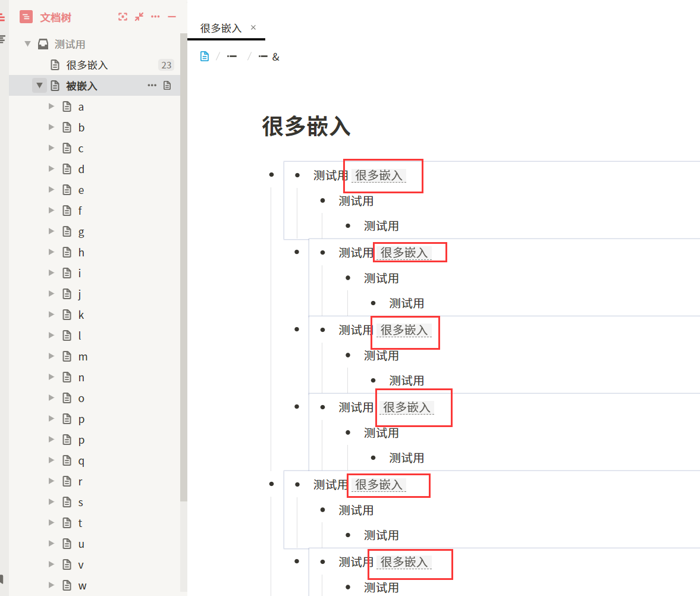This screenshot has height=596, width=700.
Task: Select document k in the tree
Action: click(x=94, y=314)
